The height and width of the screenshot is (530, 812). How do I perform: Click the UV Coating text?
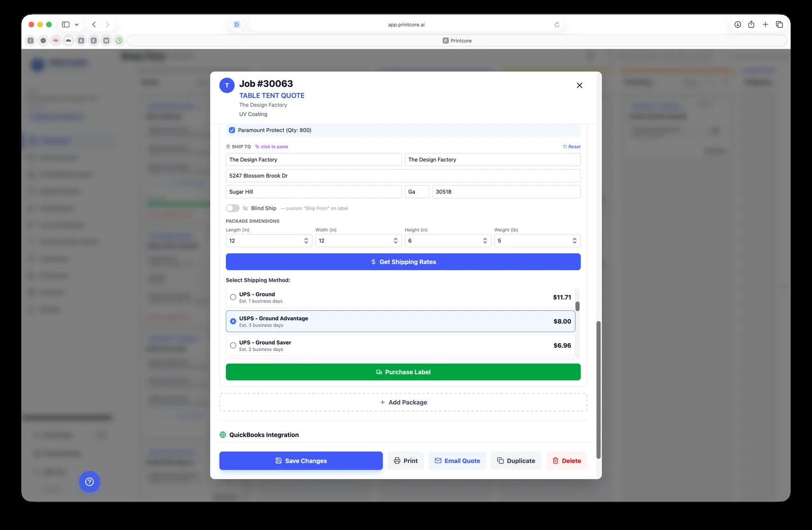click(x=253, y=114)
